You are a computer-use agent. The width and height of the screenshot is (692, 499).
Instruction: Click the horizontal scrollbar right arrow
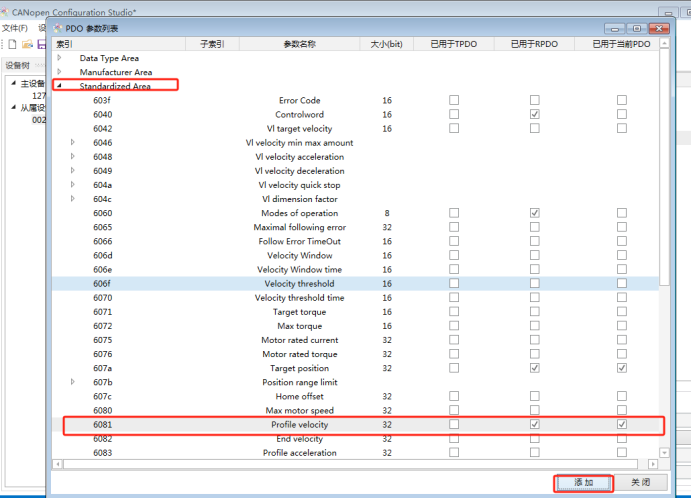[653, 464]
